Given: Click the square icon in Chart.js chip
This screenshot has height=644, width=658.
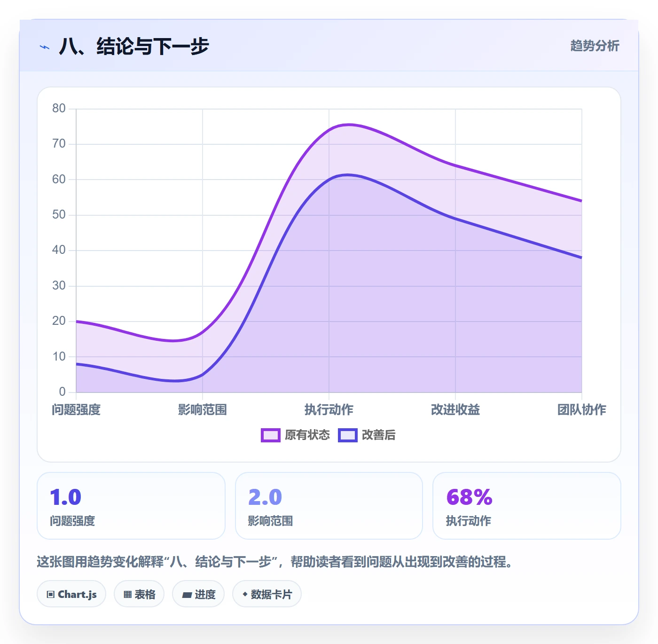Looking at the screenshot, I should pos(51,595).
